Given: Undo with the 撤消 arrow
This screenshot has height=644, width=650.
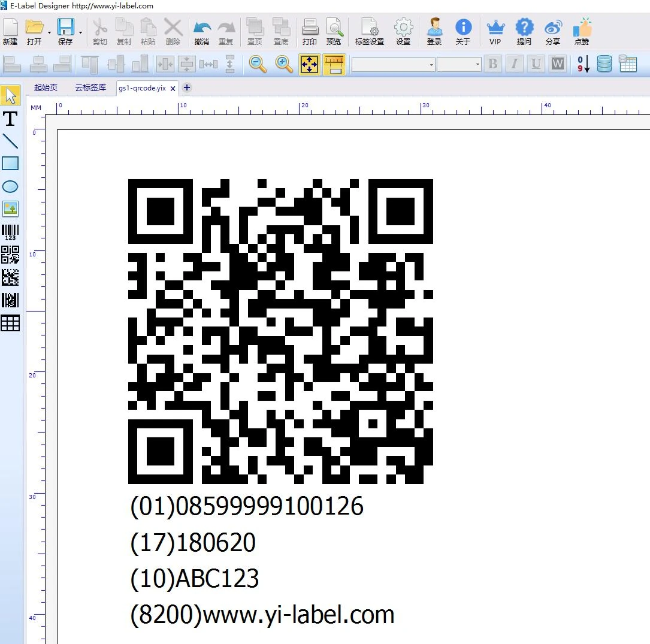Looking at the screenshot, I should pyautogui.click(x=202, y=32).
